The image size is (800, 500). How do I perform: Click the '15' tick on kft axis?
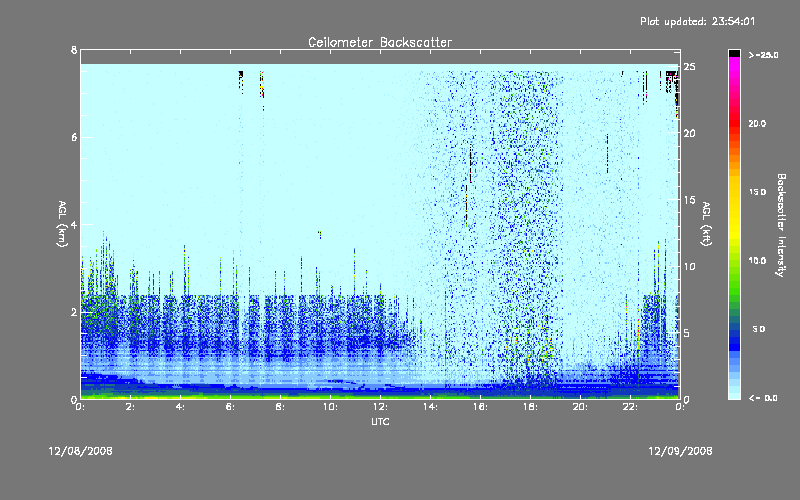coord(690,200)
